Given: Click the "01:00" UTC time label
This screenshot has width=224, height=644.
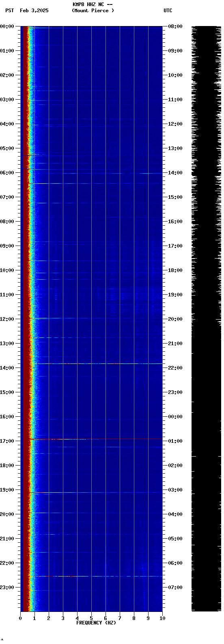Looking at the screenshot, I should [x=175, y=441].
